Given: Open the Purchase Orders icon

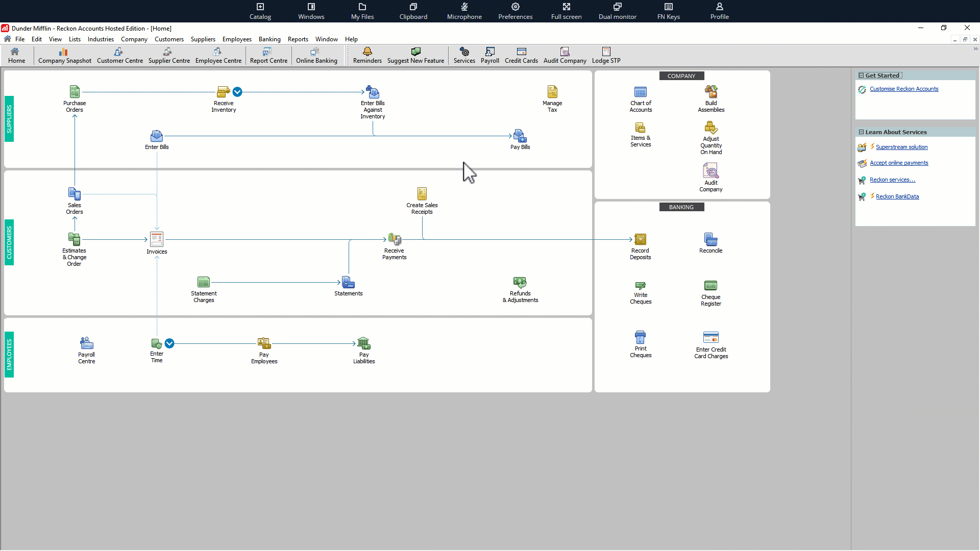Looking at the screenshot, I should click(75, 92).
